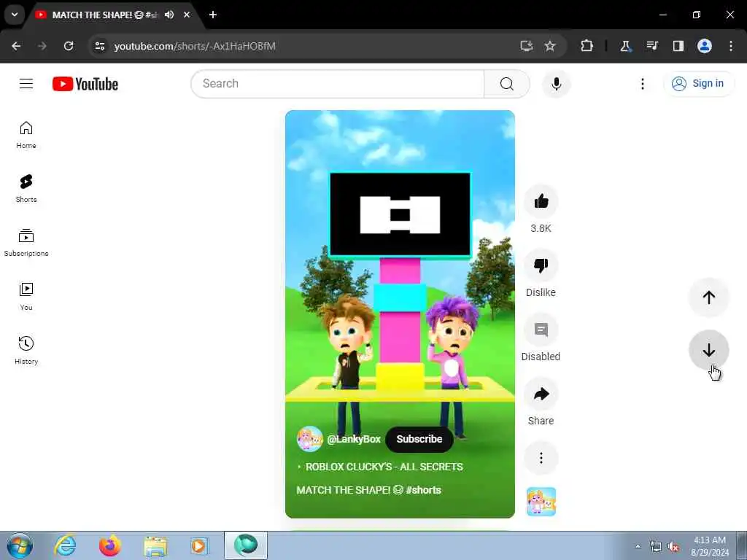This screenshot has height=560, width=747.
Task: Launch Firefox from taskbar
Action: coord(109,545)
